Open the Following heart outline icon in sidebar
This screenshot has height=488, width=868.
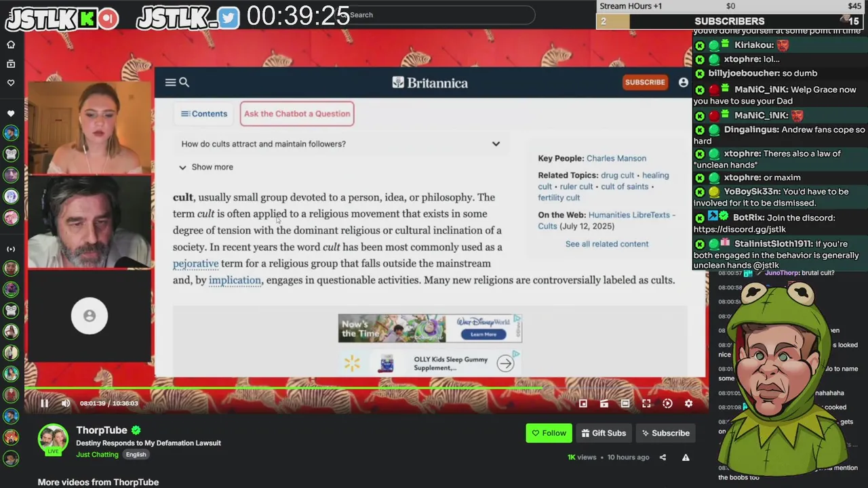pyautogui.click(x=11, y=83)
